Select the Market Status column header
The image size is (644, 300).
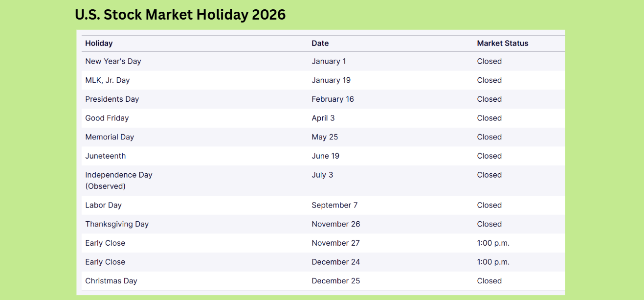[x=502, y=43]
